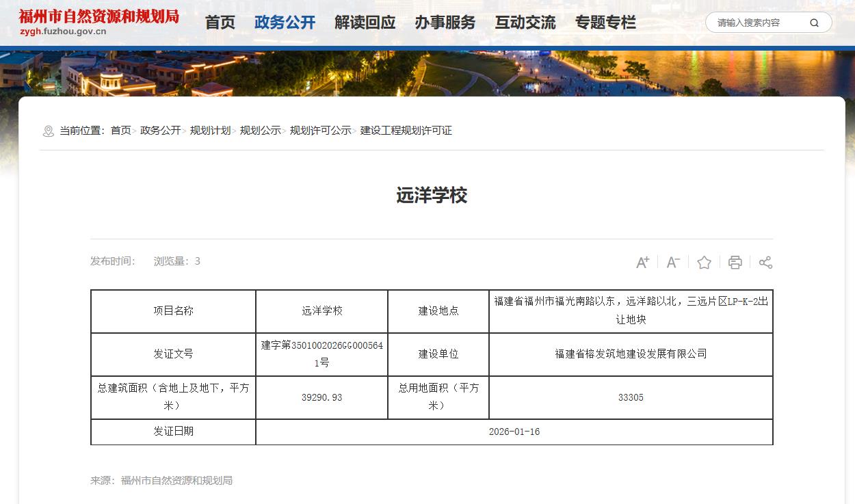This screenshot has width=855, height=504.
Task: Click the search magnifier icon
Action: click(814, 23)
